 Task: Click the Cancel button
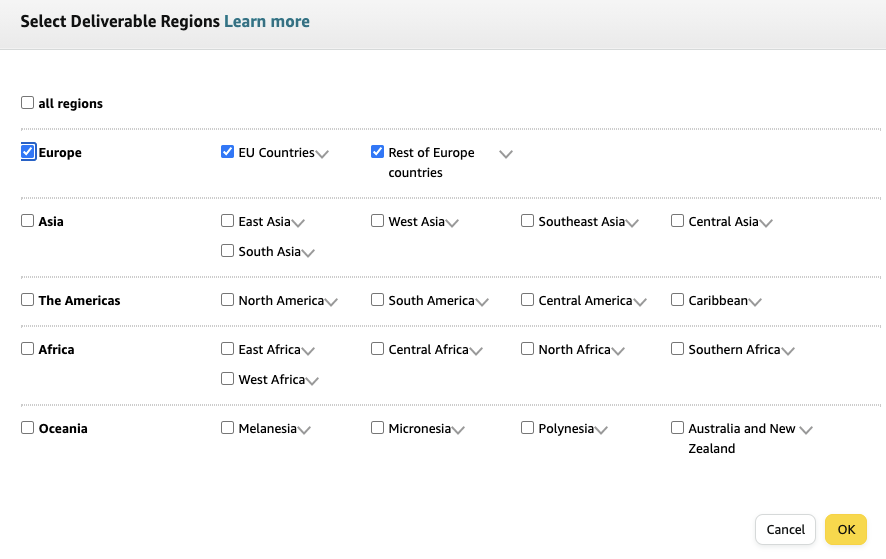785,529
